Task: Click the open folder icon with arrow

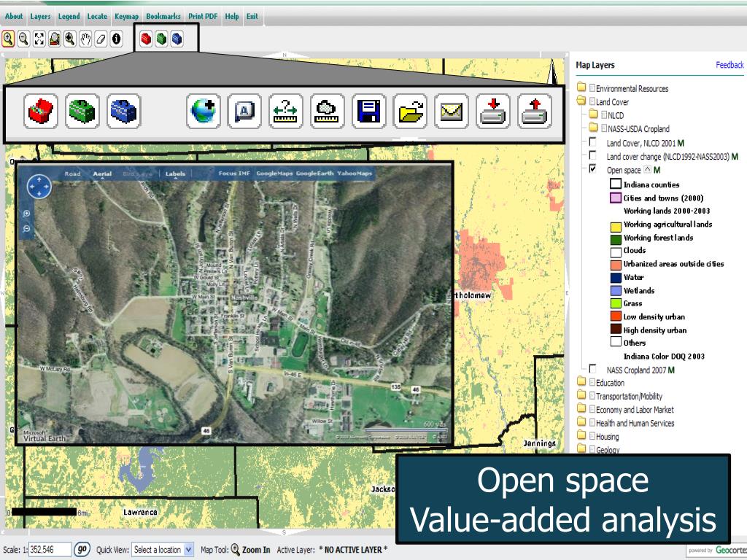Action: pyautogui.click(x=410, y=112)
